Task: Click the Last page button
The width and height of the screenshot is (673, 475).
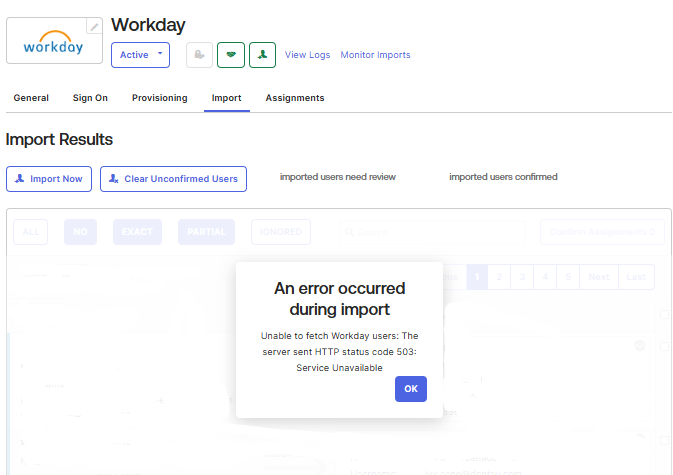Action: tap(636, 277)
